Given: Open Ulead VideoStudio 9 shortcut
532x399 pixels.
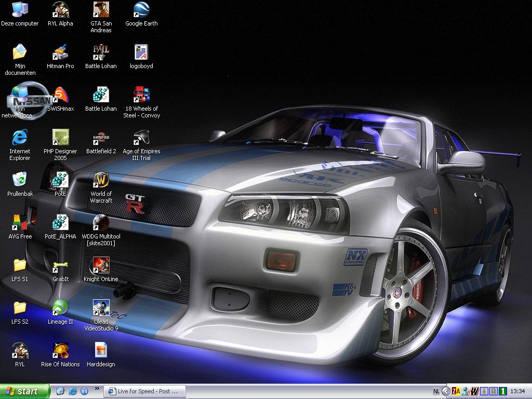Looking at the screenshot, I should (x=101, y=315).
